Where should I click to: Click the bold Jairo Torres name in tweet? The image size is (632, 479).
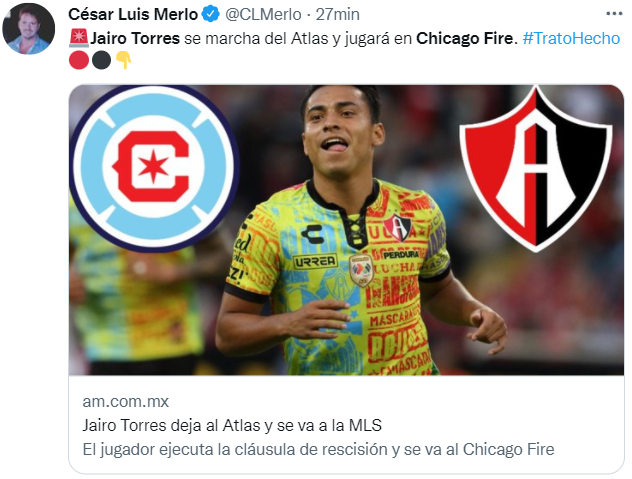pos(135,38)
